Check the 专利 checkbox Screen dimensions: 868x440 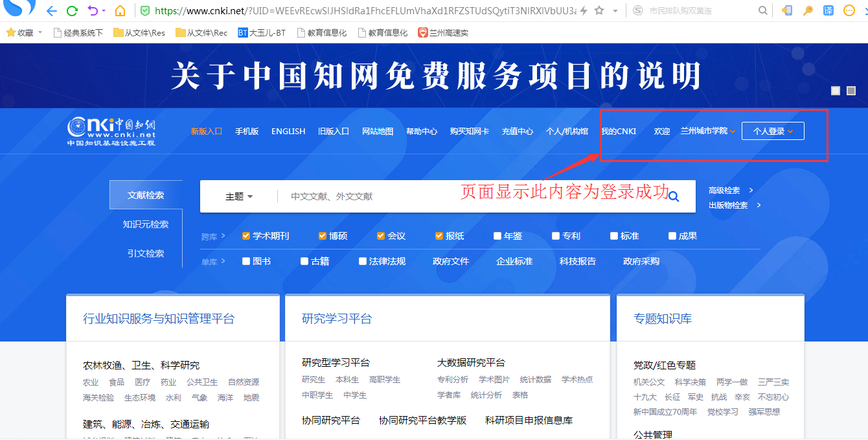click(x=556, y=236)
